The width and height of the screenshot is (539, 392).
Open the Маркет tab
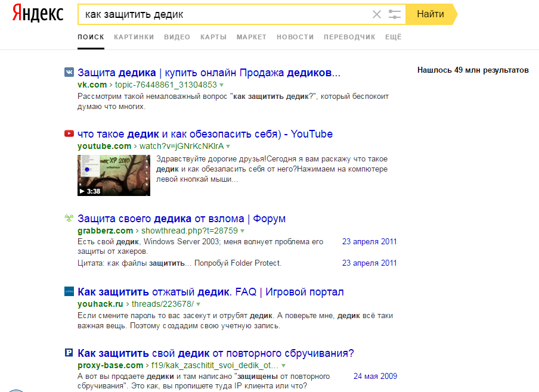[x=252, y=37]
